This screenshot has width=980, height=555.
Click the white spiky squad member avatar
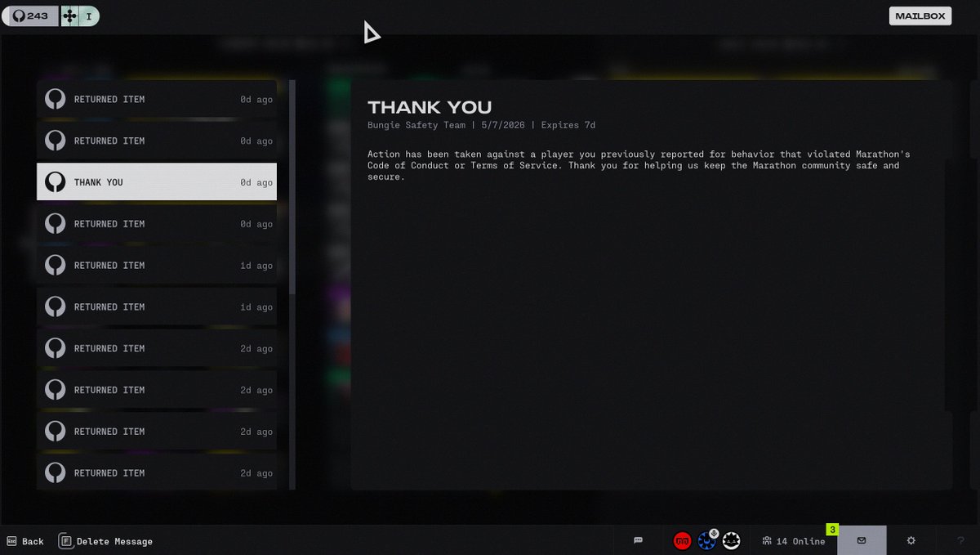(x=732, y=540)
